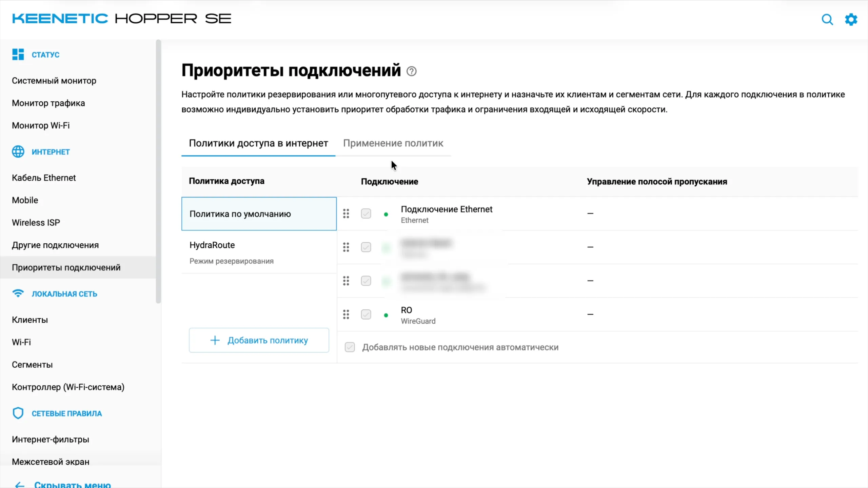
Task: Open Системный монитор menu item
Action: 54,81
